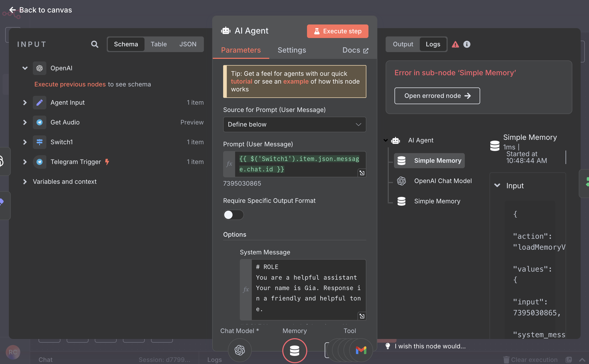This screenshot has width=589, height=364.
Task: Expand the Agent Input node
Action: [25, 103]
